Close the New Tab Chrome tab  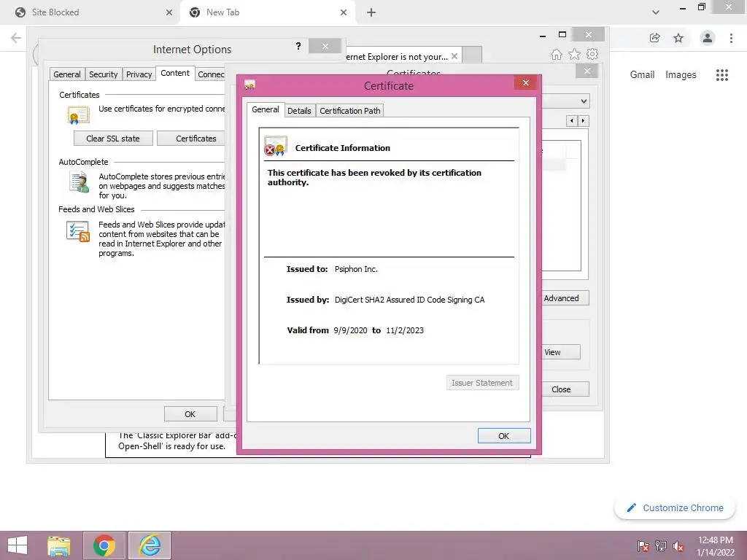coord(344,12)
